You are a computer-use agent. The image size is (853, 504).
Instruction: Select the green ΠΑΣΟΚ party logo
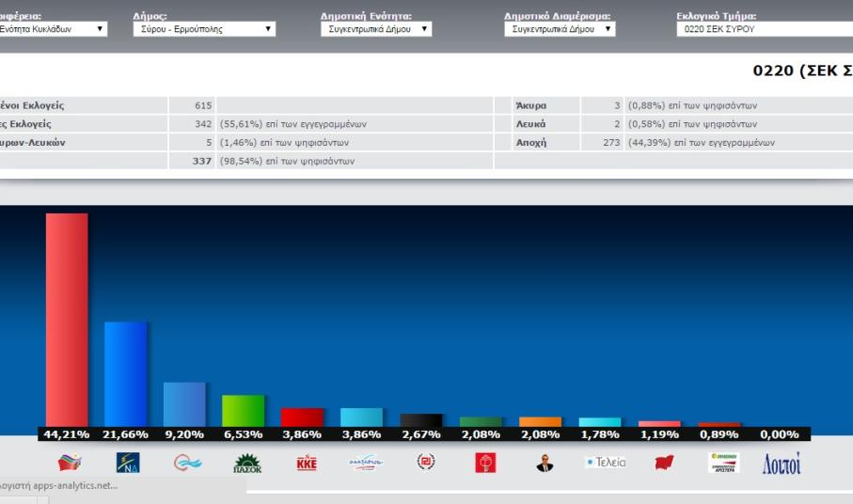246,463
